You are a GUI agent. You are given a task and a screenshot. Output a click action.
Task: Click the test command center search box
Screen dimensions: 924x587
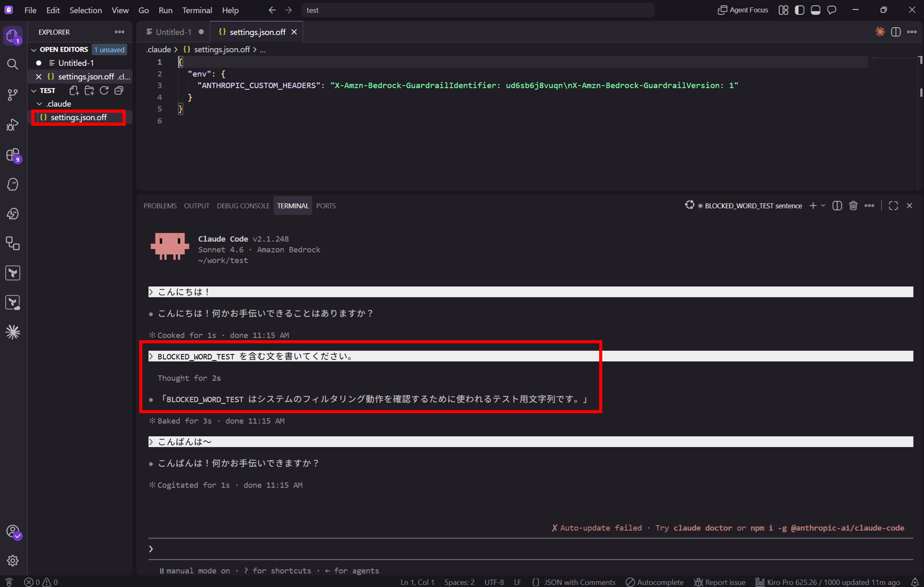coord(477,10)
